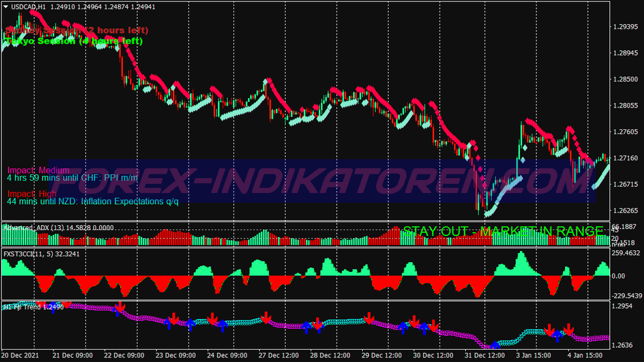The width and height of the screenshot is (644, 362).
Task: Click the 1.27160 price level on the scale
Action: (x=625, y=158)
